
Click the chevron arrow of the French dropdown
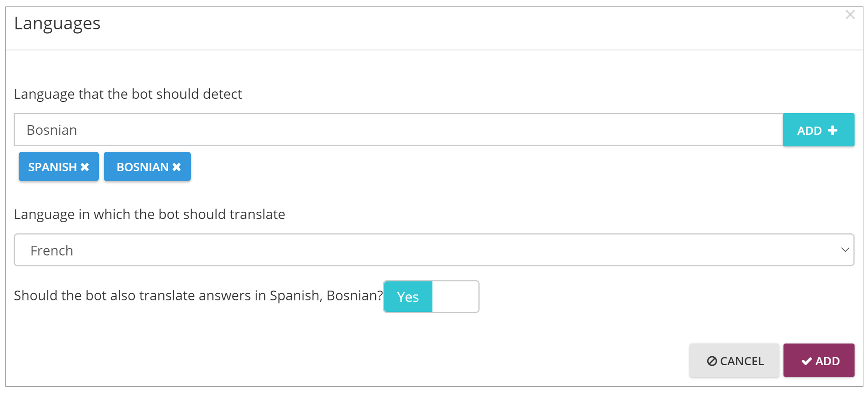[x=845, y=250]
